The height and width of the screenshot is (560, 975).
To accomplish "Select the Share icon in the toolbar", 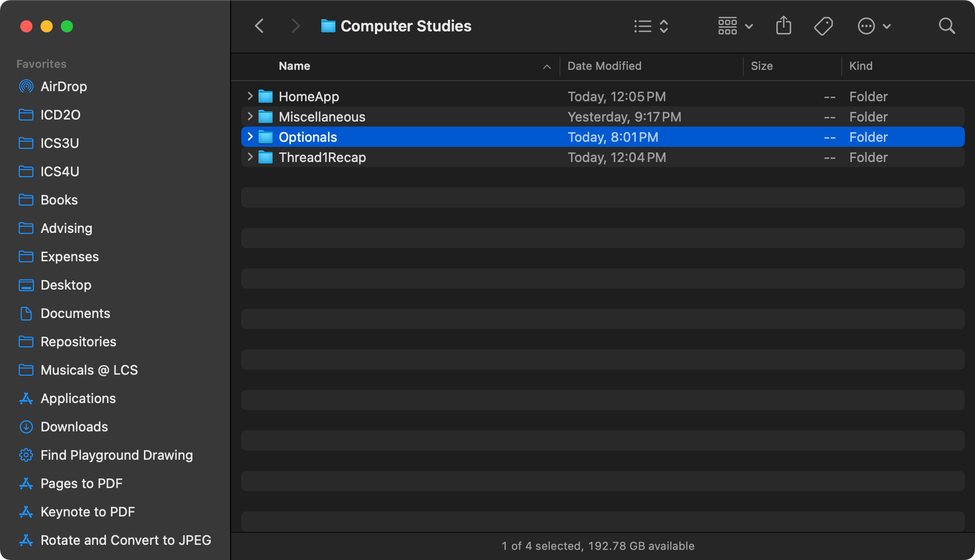I will [783, 26].
